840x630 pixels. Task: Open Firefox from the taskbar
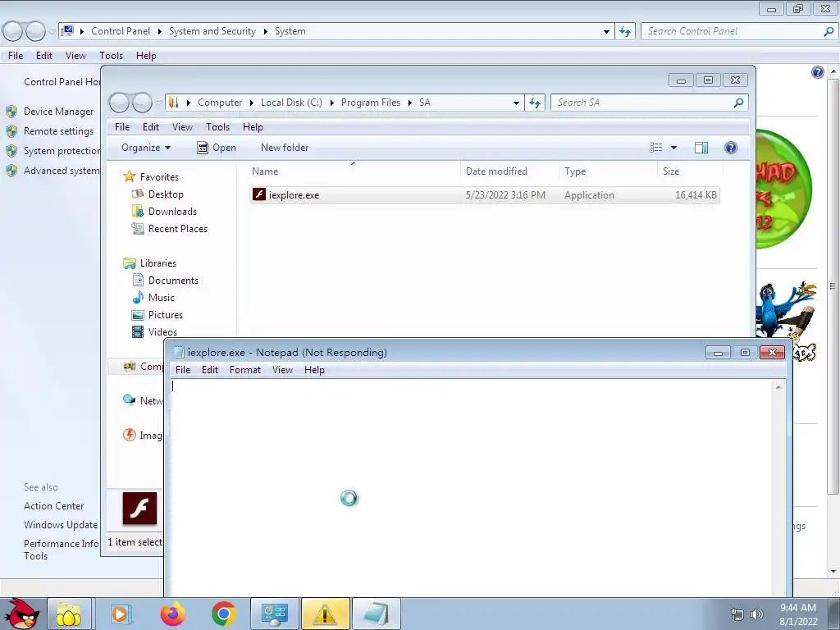coord(172,614)
